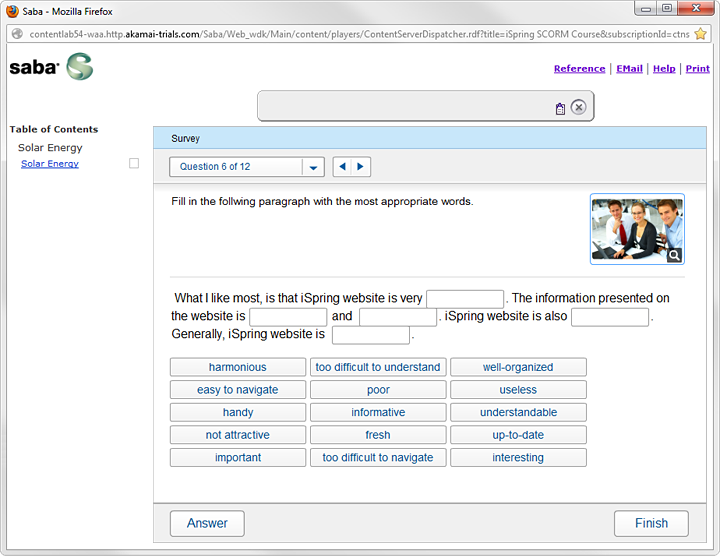721x556 pixels.
Task: Select the 'informative' word
Action: tap(378, 412)
